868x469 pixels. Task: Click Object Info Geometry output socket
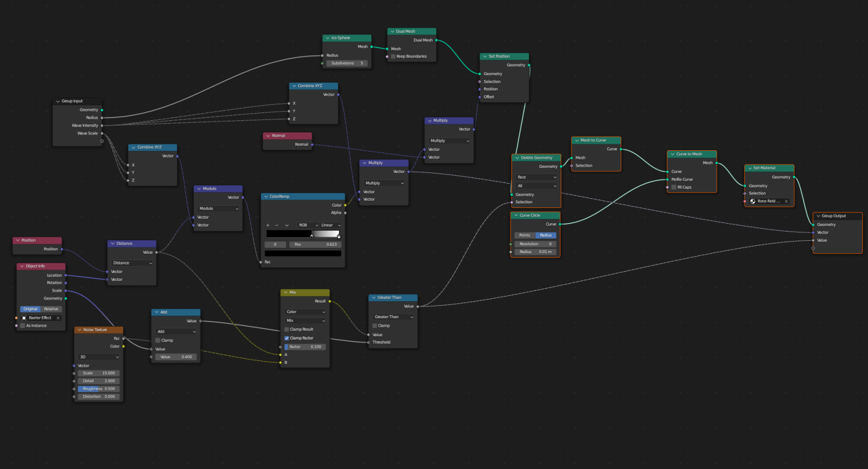pos(66,298)
